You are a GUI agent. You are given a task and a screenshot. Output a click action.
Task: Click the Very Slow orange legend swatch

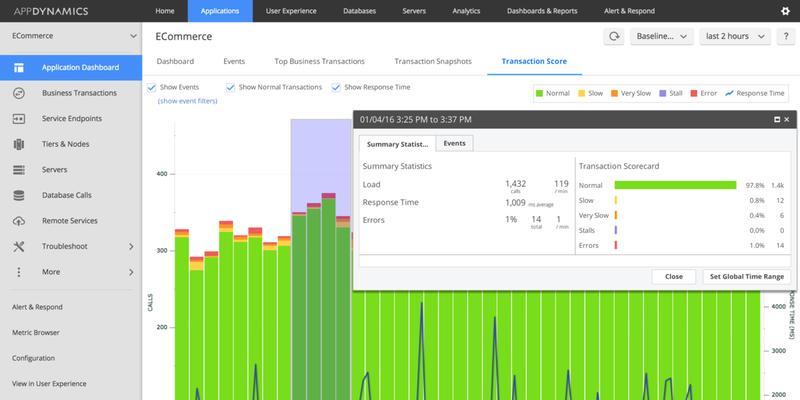tap(614, 93)
